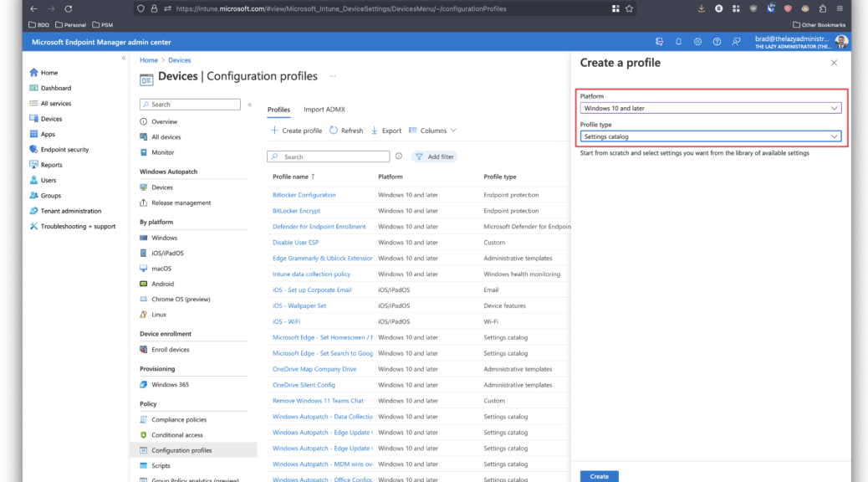Click the Apps grid icon in the sidebar
868x482 pixels.
click(x=33, y=134)
